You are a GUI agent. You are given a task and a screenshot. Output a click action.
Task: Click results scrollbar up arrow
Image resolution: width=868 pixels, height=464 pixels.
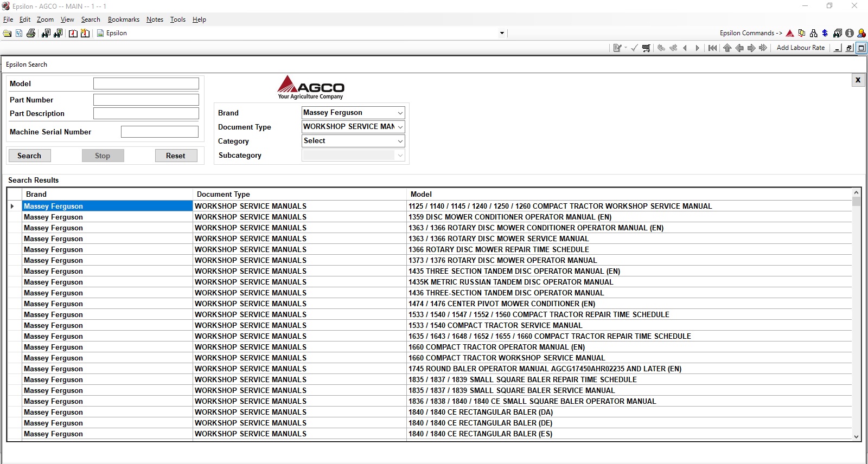[856, 192]
